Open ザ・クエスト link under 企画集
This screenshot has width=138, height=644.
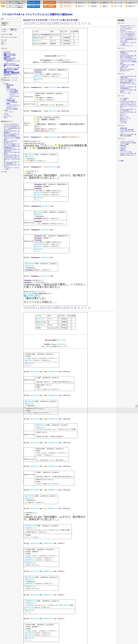[x=10, y=112]
